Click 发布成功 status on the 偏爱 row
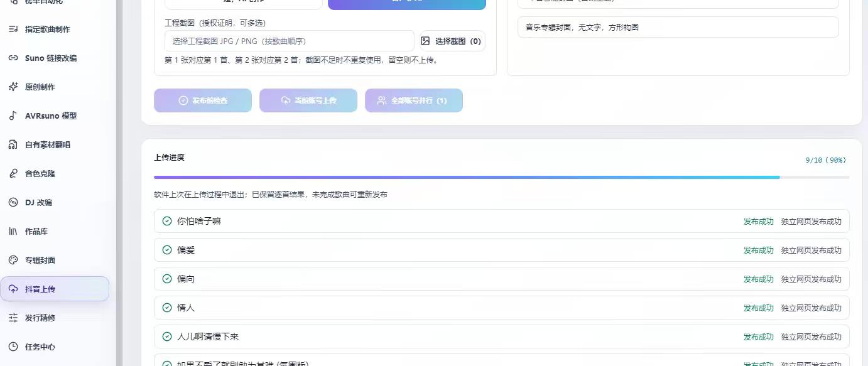This screenshot has width=868, height=366. tap(759, 250)
